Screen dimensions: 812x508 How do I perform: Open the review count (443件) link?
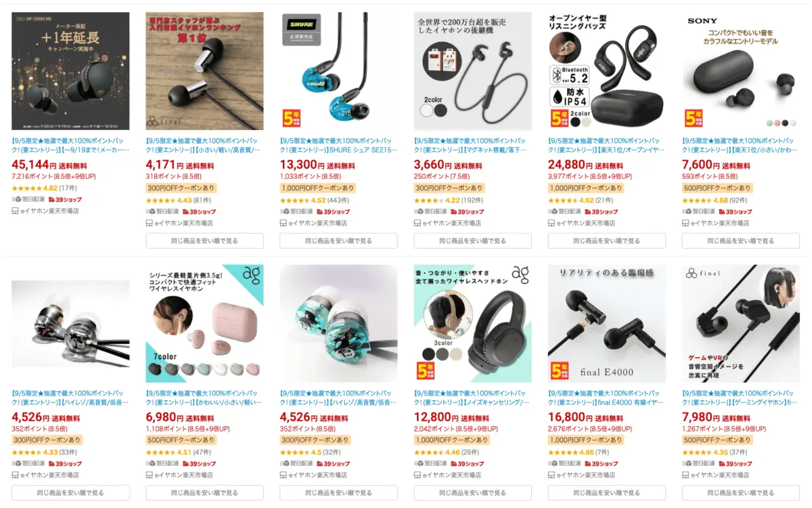338,200
